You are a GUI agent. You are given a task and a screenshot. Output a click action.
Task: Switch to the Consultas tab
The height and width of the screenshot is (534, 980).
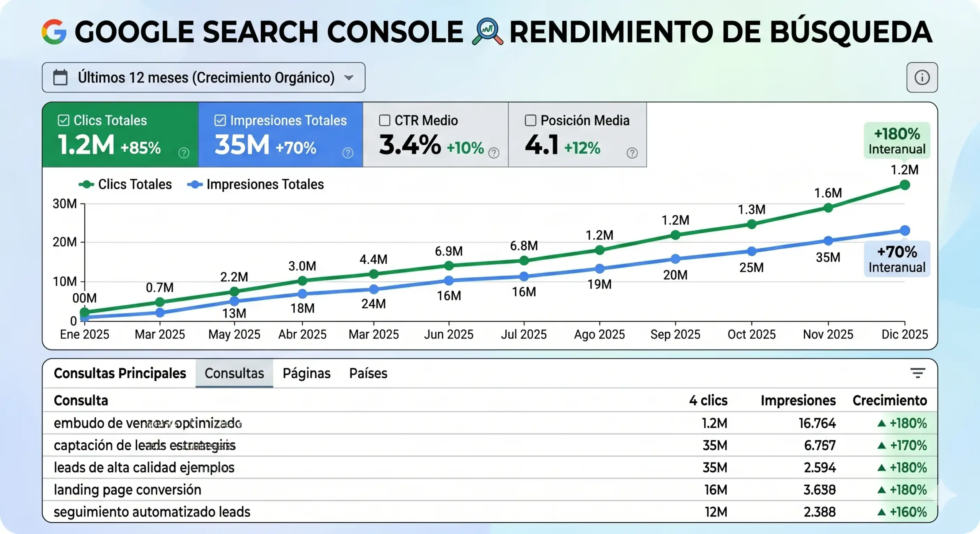tap(234, 373)
